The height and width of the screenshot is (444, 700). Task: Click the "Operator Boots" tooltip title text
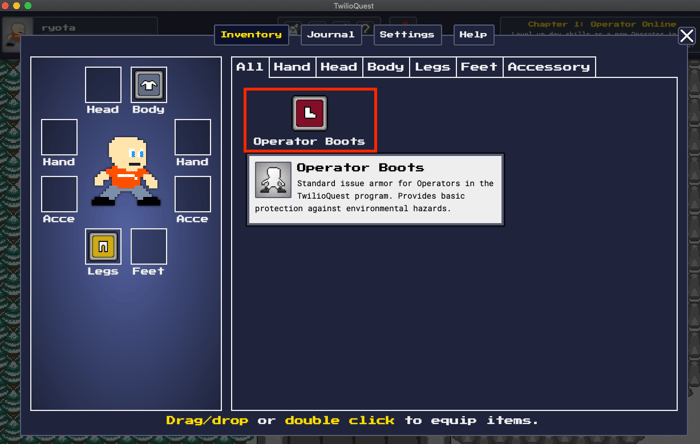click(360, 168)
